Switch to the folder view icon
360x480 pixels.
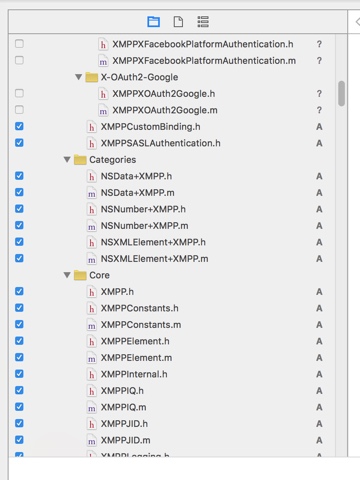pyautogui.click(x=154, y=22)
